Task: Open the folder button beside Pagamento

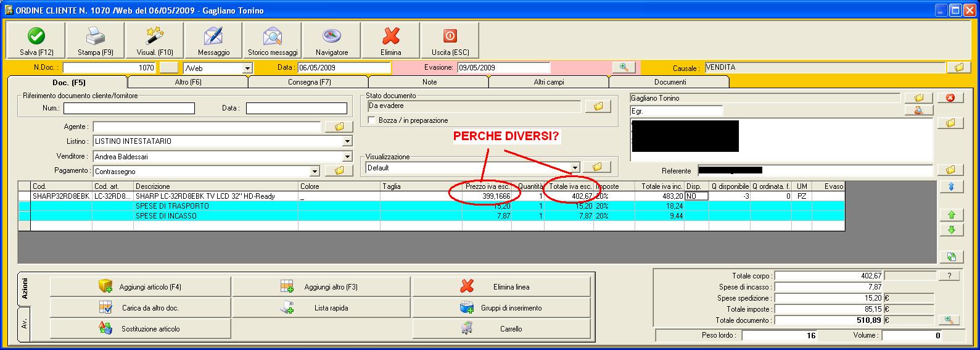Action: [x=339, y=171]
